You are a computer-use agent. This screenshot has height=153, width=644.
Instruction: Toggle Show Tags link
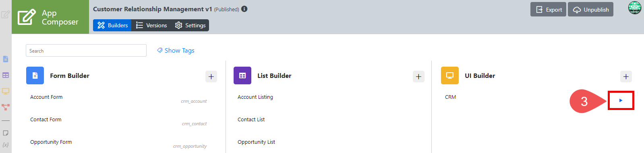(x=176, y=50)
